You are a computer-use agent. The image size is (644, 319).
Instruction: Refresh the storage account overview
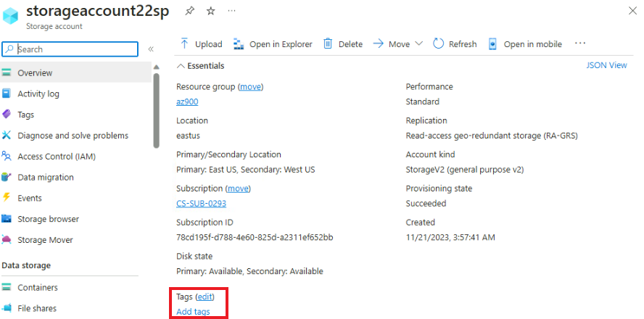455,44
